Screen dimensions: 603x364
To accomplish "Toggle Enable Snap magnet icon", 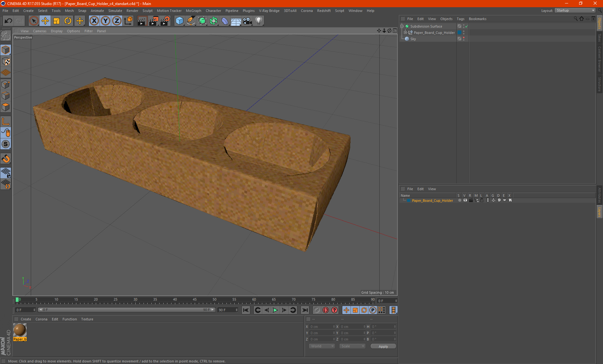I will click(x=6, y=159).
